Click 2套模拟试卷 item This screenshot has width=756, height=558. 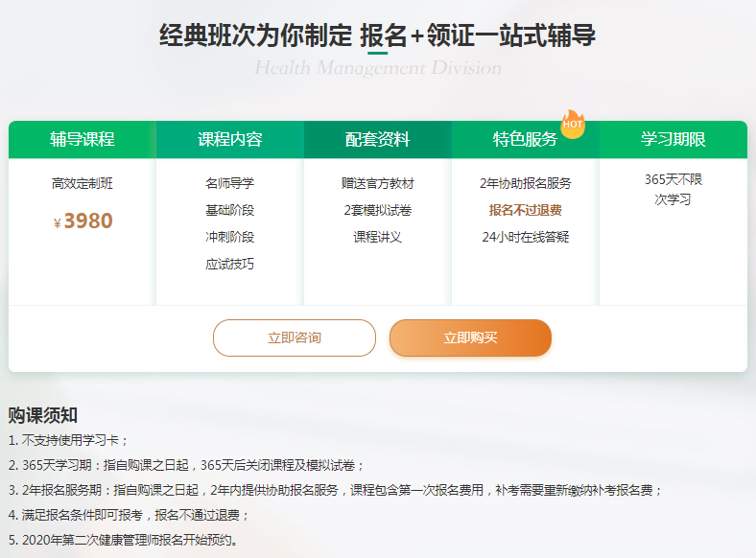coord(378,210)
